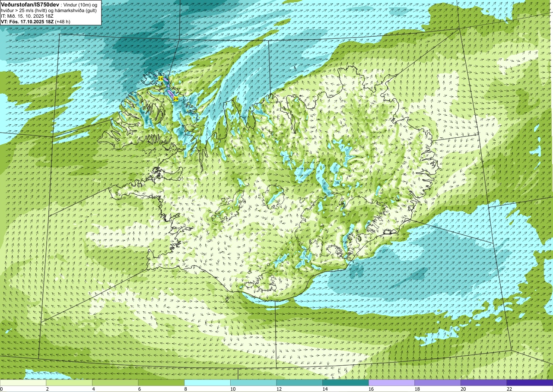The height and width of the screenshot is (392, 553).
Task: Click the legend tick value 4
Action: [93, 389]
